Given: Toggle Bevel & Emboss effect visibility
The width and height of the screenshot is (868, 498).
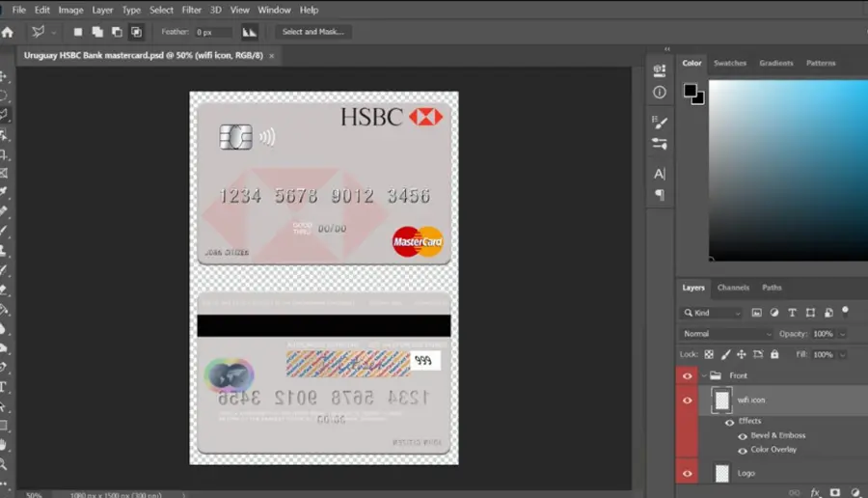Looking at the screenshot, I should 743,436.
